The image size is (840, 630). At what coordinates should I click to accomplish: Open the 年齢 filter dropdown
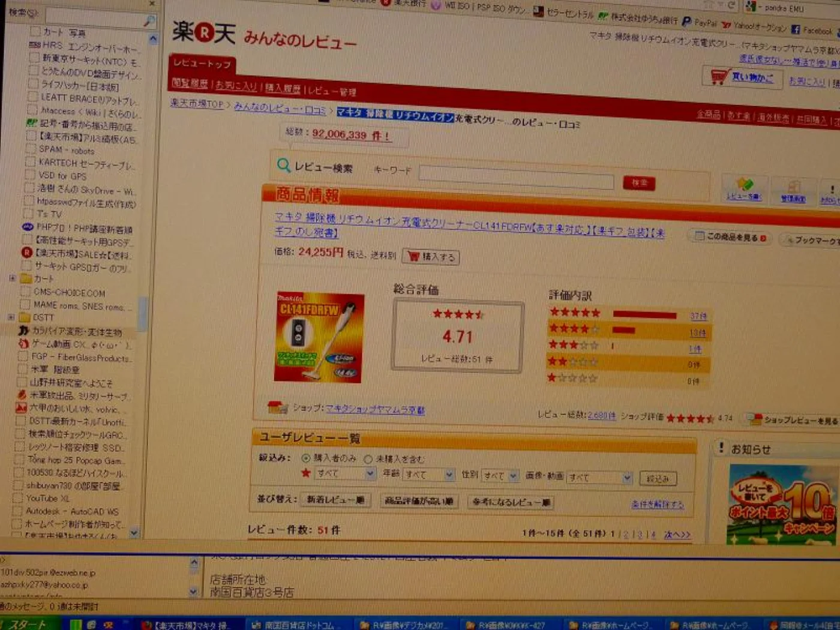click(x=428, y=475)
